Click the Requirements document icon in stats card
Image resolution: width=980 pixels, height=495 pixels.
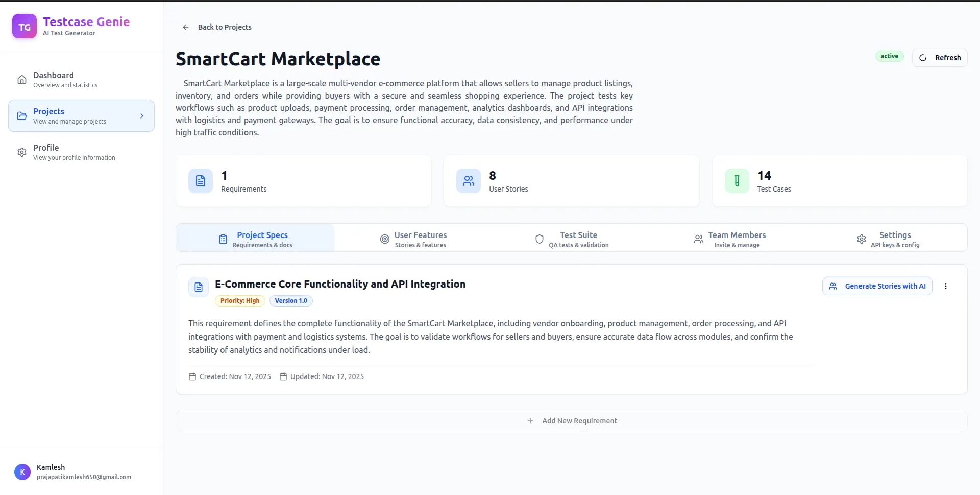pyautogui.click(x=201, y=181)
